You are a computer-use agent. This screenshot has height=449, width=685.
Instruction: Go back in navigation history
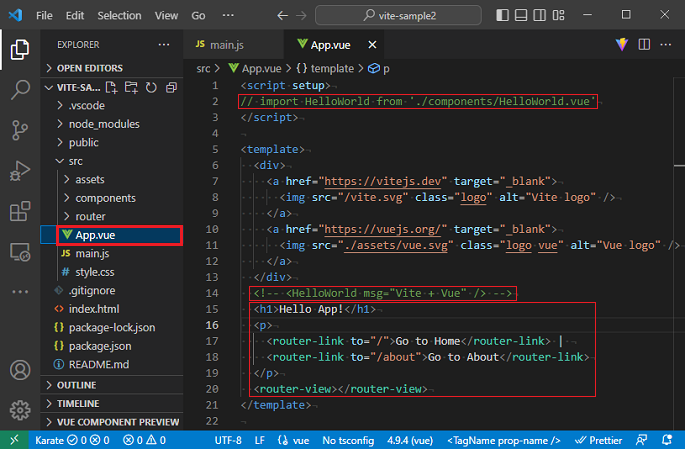282,16
